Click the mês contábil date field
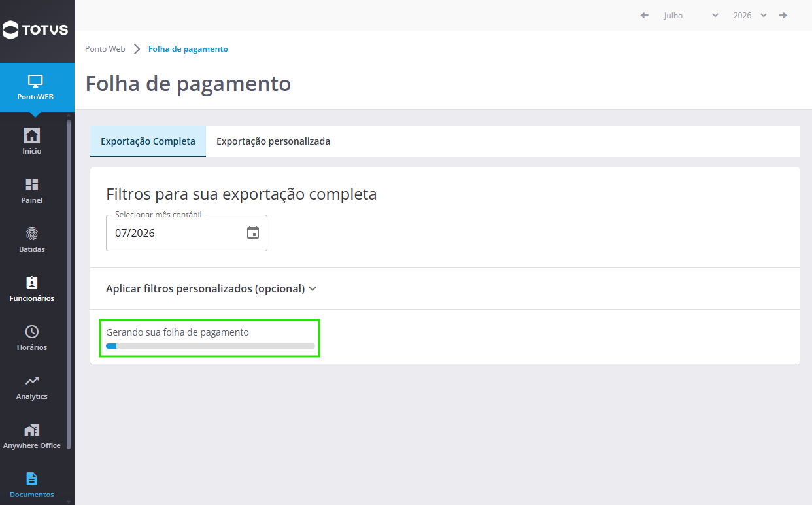This screenshot has height=505, width=812. click(186, 232)
